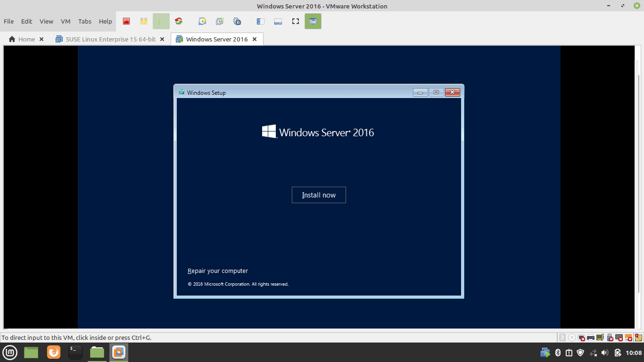The height and width of the screenshot is (362, 644).
Task: Open the View menu
Action: [x=47, y=21]
